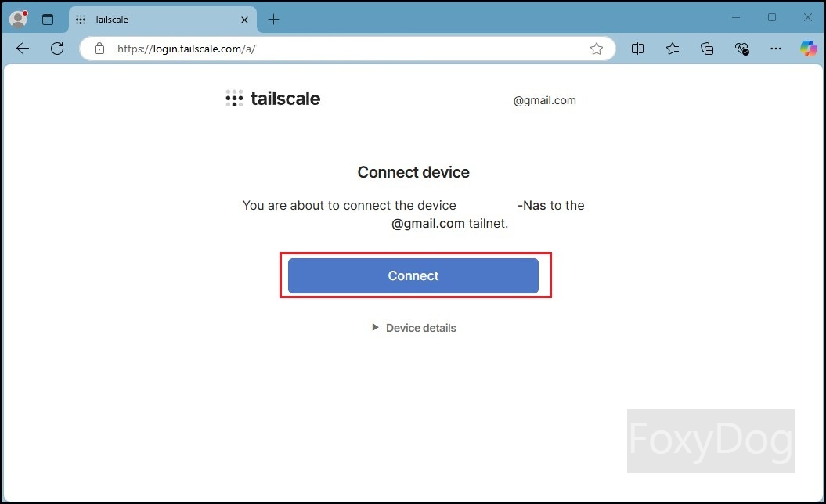Open the browser profile avatar icon
826x504 pixels.
tap(19, 19)
